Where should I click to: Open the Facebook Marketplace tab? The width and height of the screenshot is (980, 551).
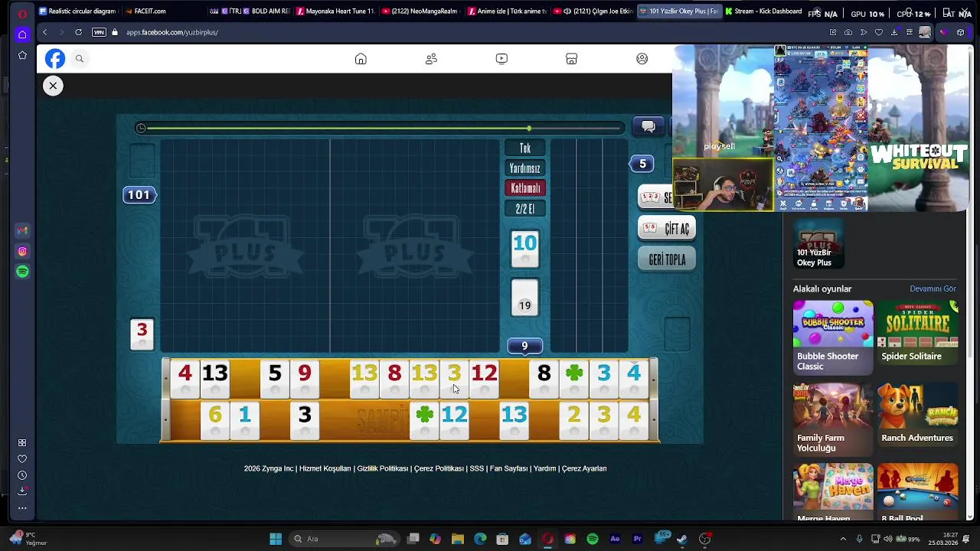coord(571,59)
